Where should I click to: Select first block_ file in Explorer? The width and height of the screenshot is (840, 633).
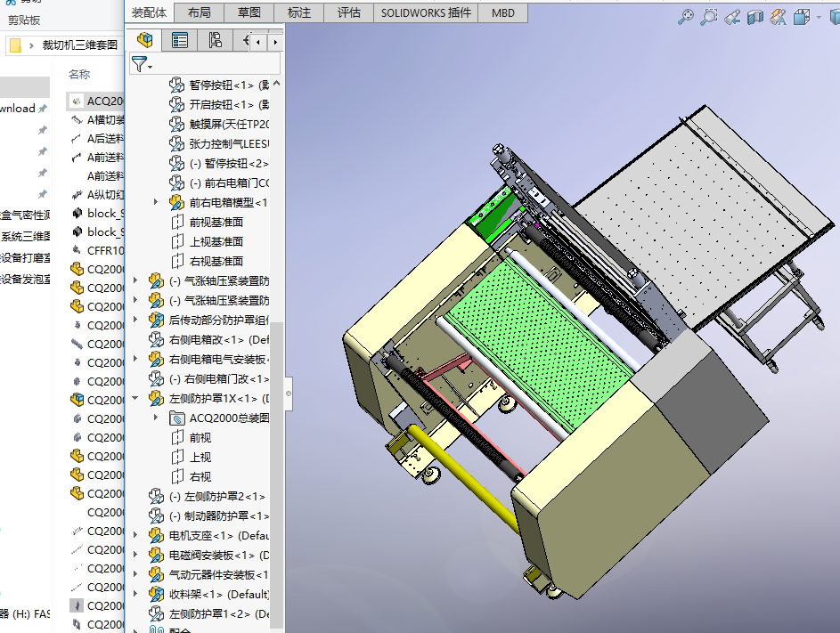(97, 213)
